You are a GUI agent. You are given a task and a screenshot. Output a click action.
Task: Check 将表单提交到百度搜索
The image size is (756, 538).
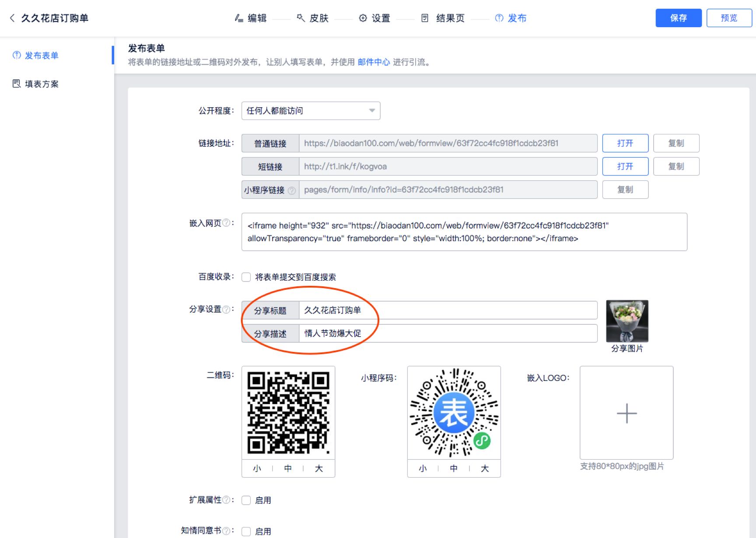[246, 277]
